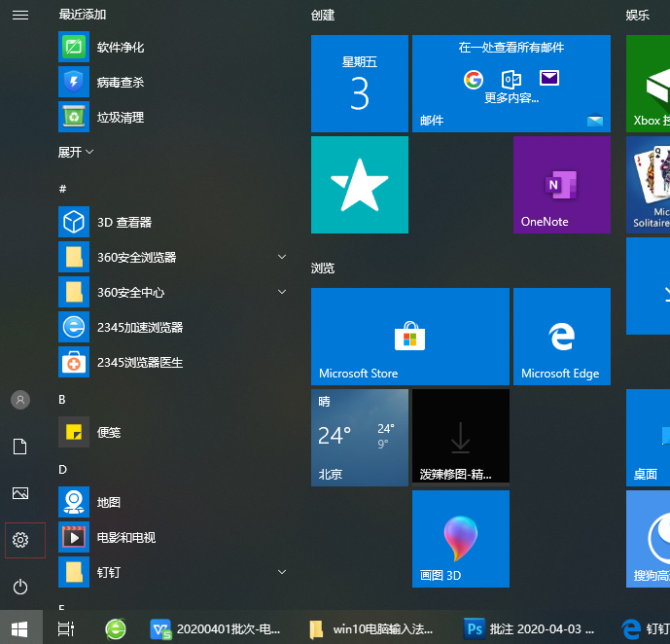Select 360安全浏览器 folder entry
Viewport: 670px width, 644px height.
point(173,257)
